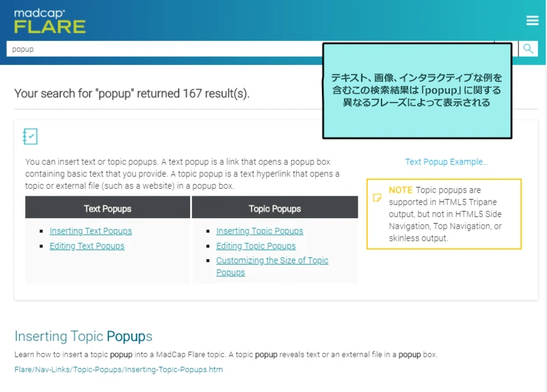Click the search magnifier button
The width and height of the screenshot is (547, 392).
528,49
